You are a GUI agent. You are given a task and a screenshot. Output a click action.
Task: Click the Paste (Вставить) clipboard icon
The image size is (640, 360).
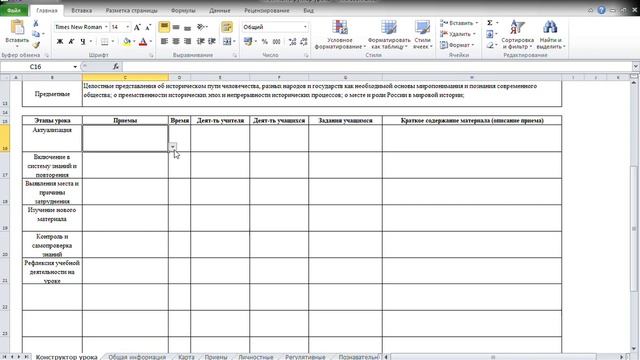(x=17, y=28)
